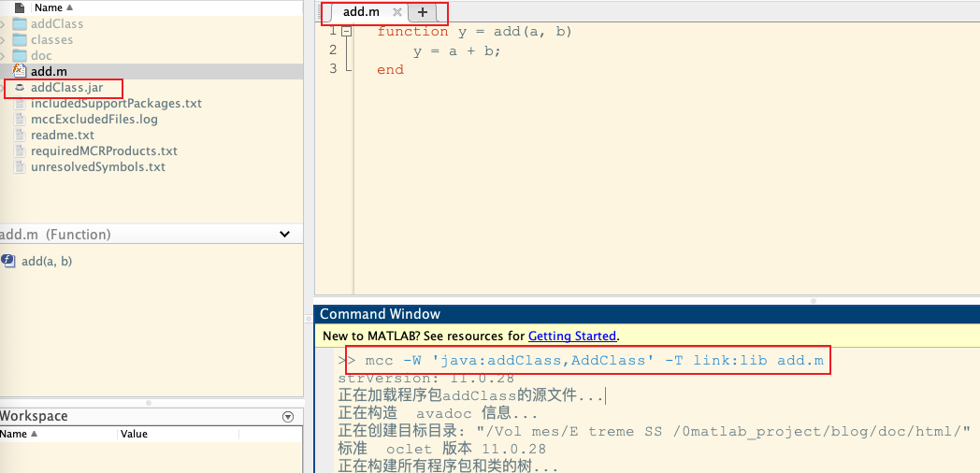Screen dimensions: 980x473
Task: Select includedSupportPackages.txt file
Action: 116,103
